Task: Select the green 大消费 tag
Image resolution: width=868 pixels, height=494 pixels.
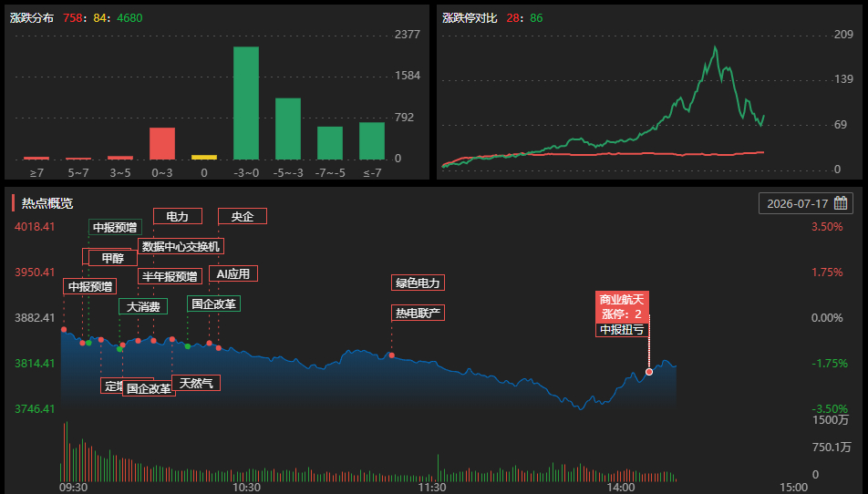Action: pyautogui.click(x=143, y=306)
